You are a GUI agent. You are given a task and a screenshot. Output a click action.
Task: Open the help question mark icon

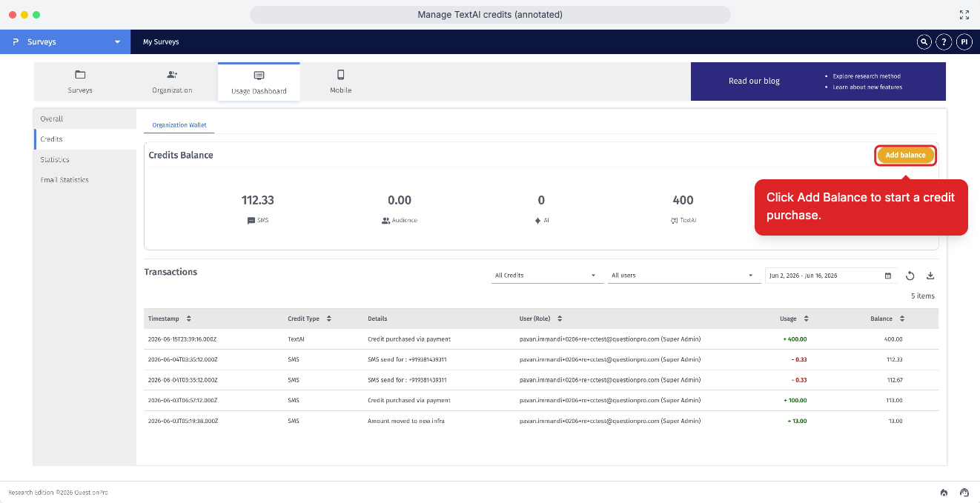point(944,42)
